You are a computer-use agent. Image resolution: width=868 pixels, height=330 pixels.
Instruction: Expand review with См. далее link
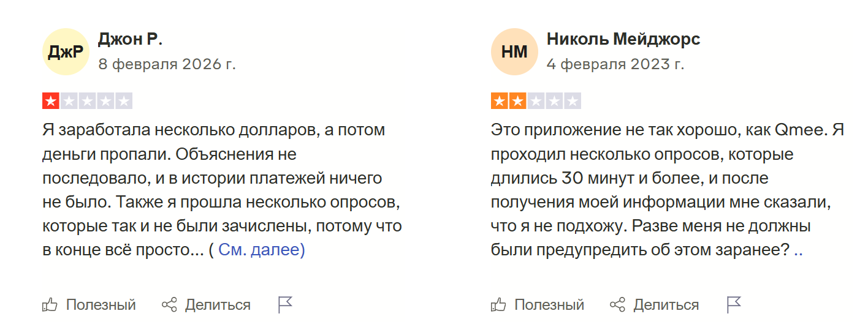262,250
